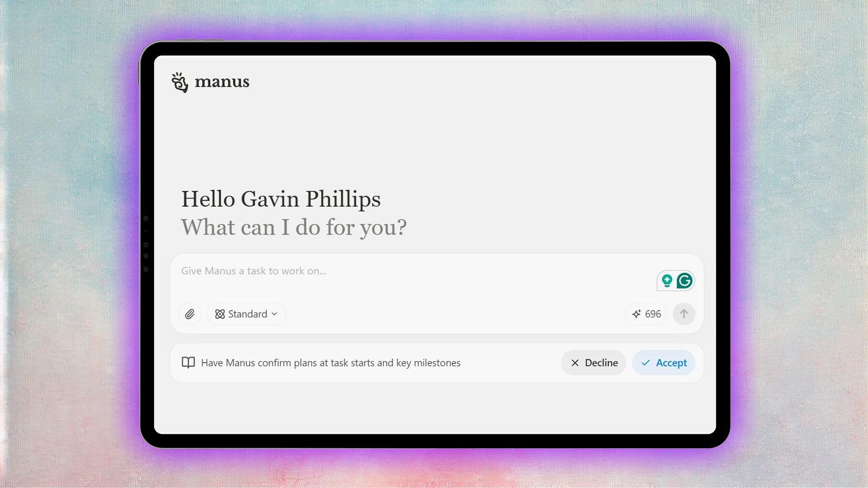
Task: Click the manus wordmark in the header
Action: click(x=222, y=82)
